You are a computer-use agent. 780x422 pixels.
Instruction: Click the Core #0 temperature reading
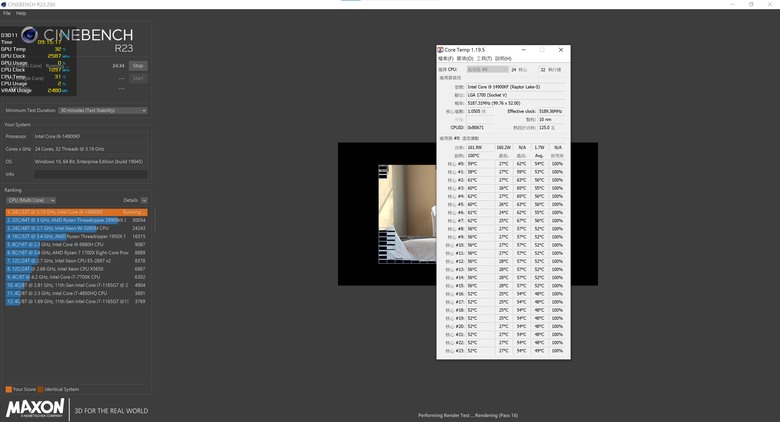480,164
